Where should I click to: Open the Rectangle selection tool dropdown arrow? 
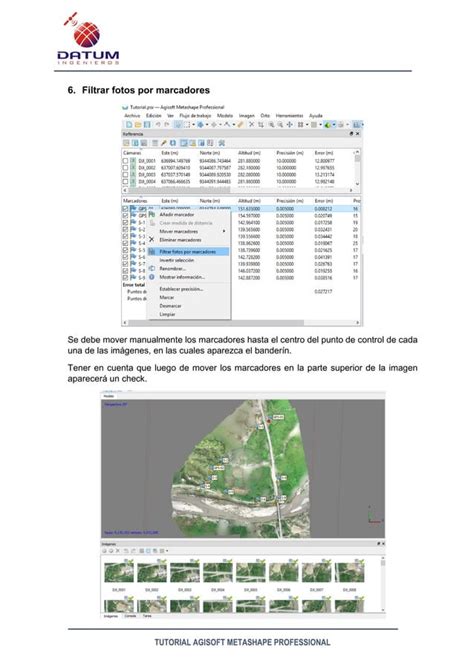(193, 125)
